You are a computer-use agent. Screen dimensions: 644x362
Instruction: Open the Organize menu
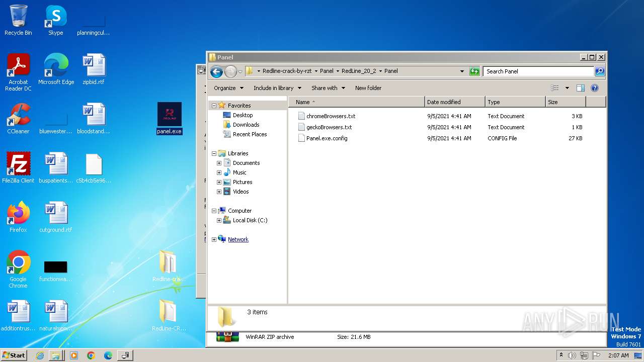(228, 88)
